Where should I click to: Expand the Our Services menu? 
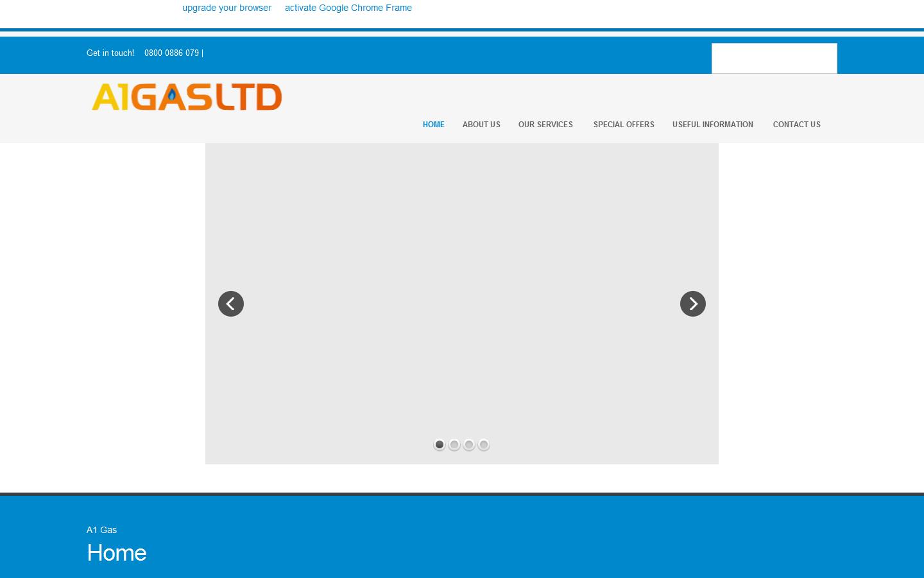pyautogui.click(x=545, y=125)
